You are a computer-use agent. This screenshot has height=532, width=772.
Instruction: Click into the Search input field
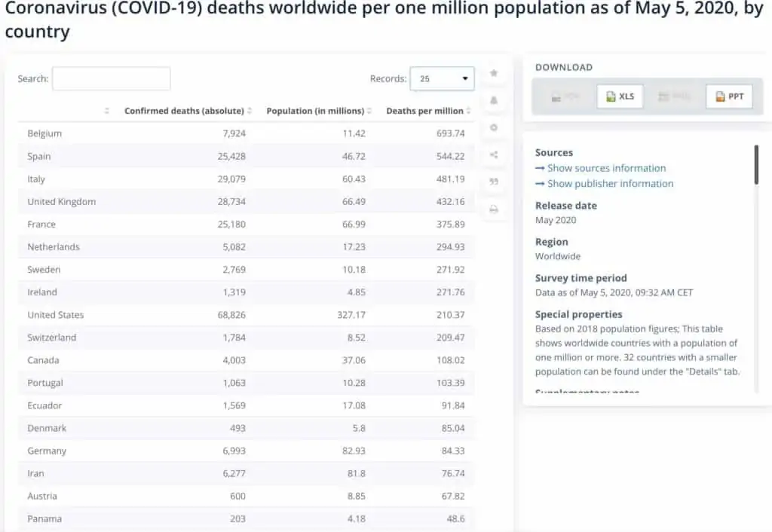coord(112,78)
